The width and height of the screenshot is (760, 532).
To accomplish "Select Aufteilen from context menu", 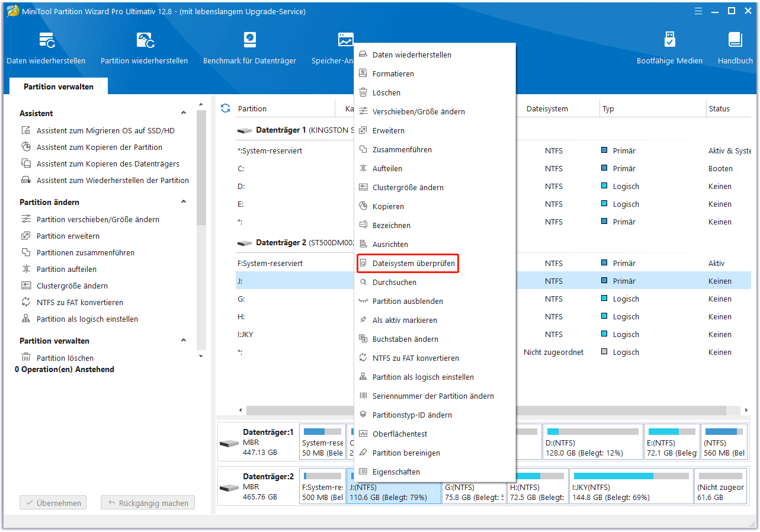I will coord(435,168).
